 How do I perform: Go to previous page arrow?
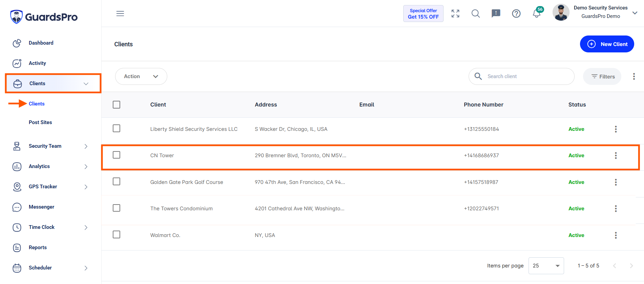click(615, 266)
